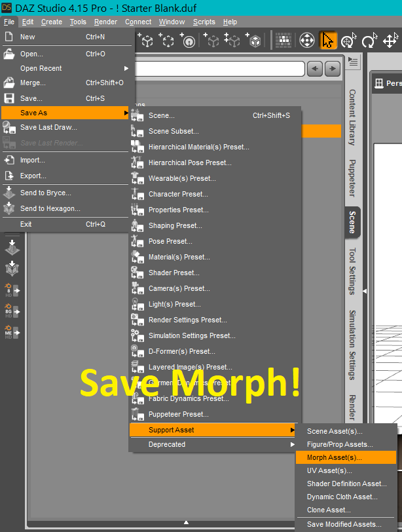Select Figure/Prop Assets...
Image resolution: width=402 pixels, height=532 pixels.
coord(346,444)
